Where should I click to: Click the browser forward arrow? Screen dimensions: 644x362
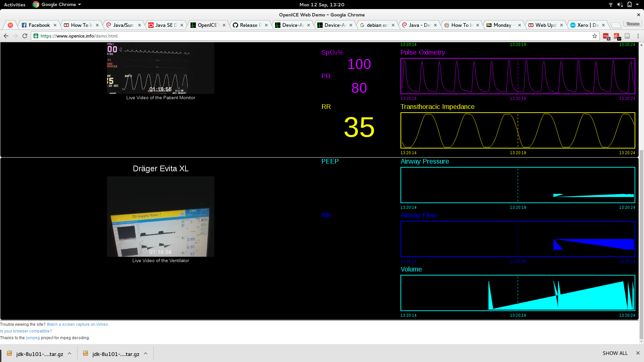click(x=15, y=36)
